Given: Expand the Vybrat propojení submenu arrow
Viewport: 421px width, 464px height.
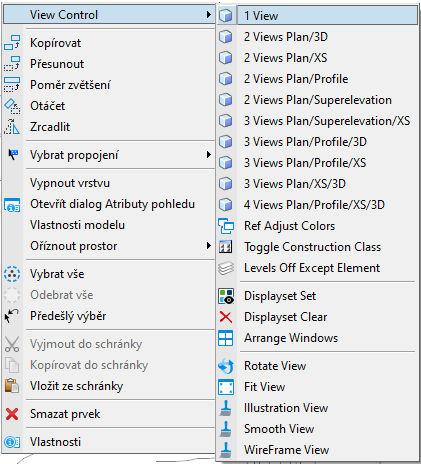Looking at the screenshot, I should click(208, 155).
